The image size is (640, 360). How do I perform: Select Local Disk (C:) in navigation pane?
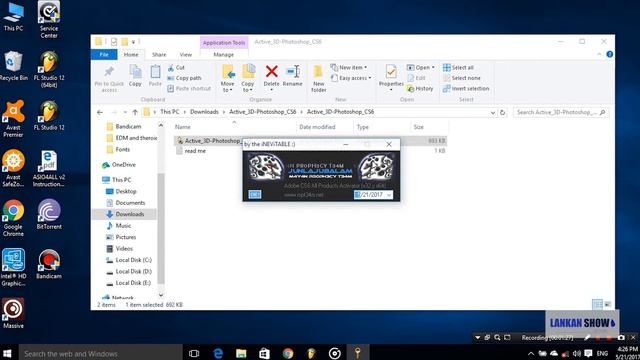[x=129, y=260]
